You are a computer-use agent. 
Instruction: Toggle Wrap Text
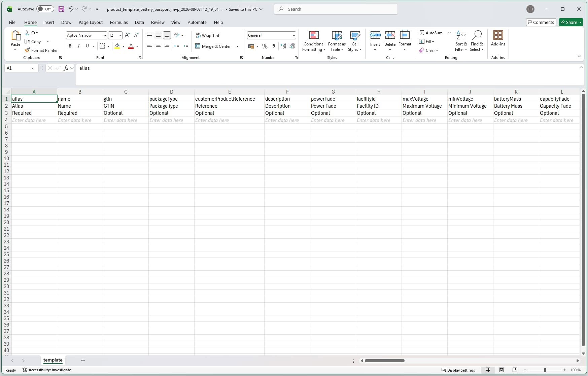click(208, 35)
